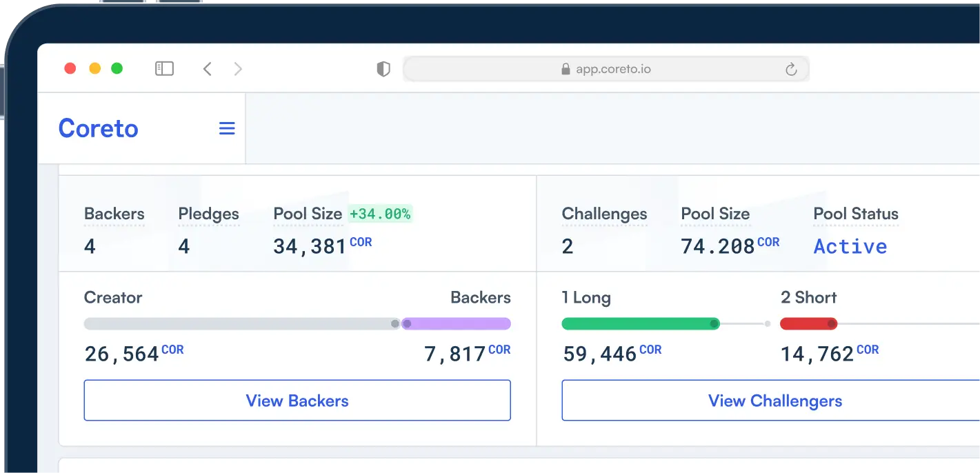Toggle the browser sidebar icon
This screenshot has height=473, width=980.
click(164, 68)
